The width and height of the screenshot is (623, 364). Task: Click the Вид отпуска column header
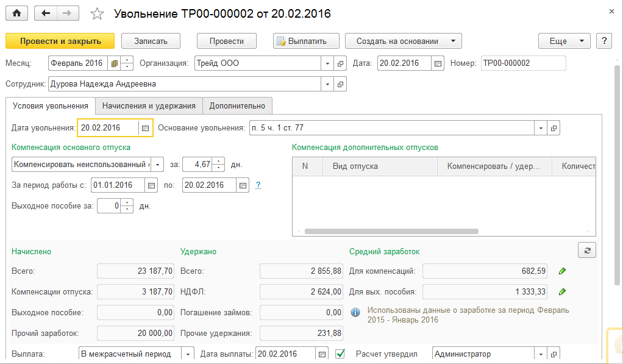click(x=379, y=166)
